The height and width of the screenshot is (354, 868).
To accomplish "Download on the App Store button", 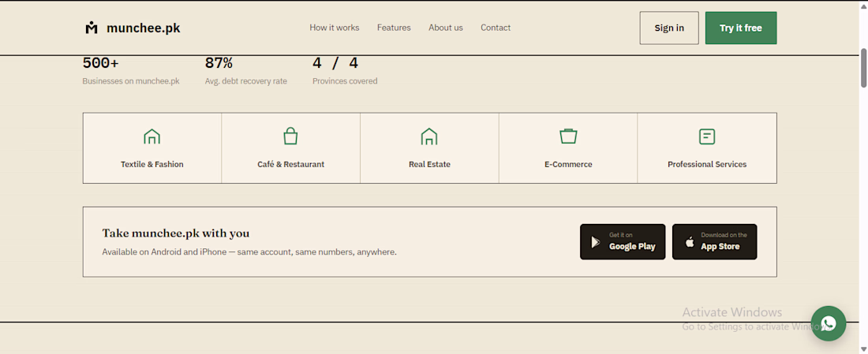I will point(715,242).
